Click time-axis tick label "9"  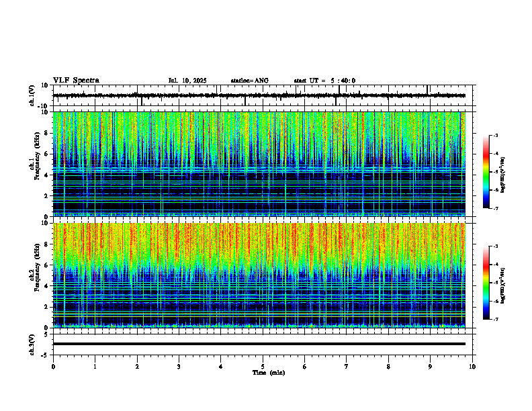pos(430,367)
